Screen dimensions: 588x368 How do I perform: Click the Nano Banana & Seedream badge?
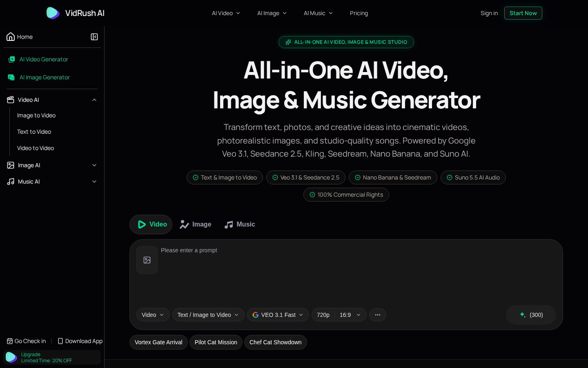tap(393, 177)
